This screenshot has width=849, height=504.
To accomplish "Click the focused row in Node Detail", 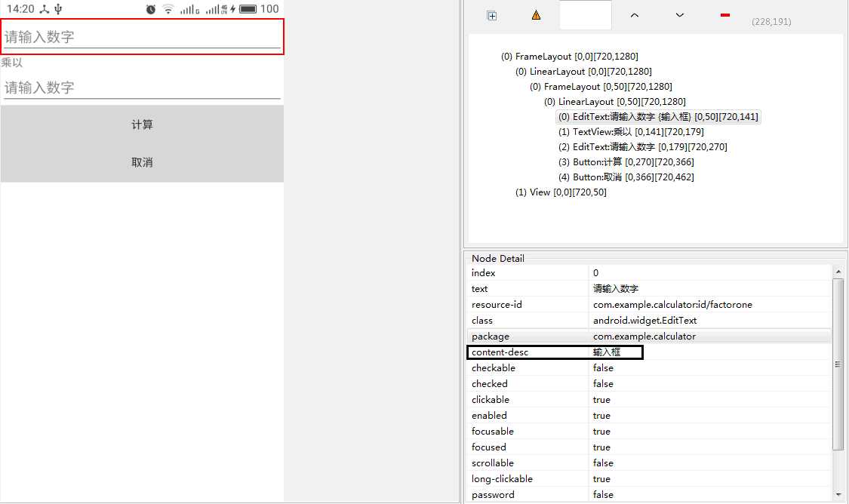I will (x=649, y=447).
